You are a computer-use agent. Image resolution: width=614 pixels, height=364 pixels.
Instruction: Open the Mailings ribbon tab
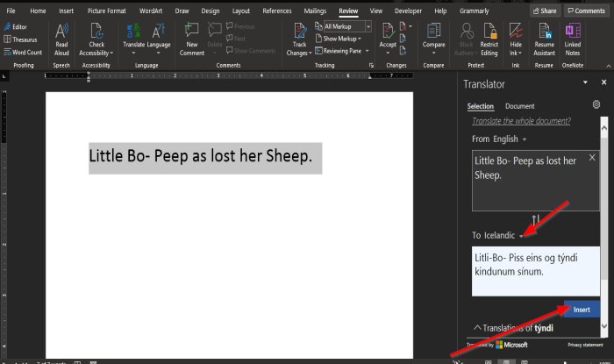click(x=313, y=11)
